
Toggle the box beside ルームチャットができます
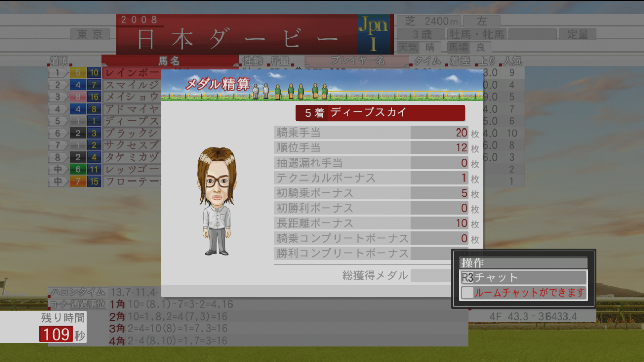pos(467,293)
